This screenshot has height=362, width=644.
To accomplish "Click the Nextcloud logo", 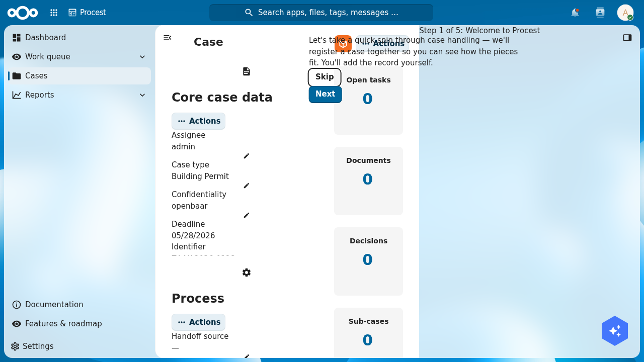I will [23, 13].
